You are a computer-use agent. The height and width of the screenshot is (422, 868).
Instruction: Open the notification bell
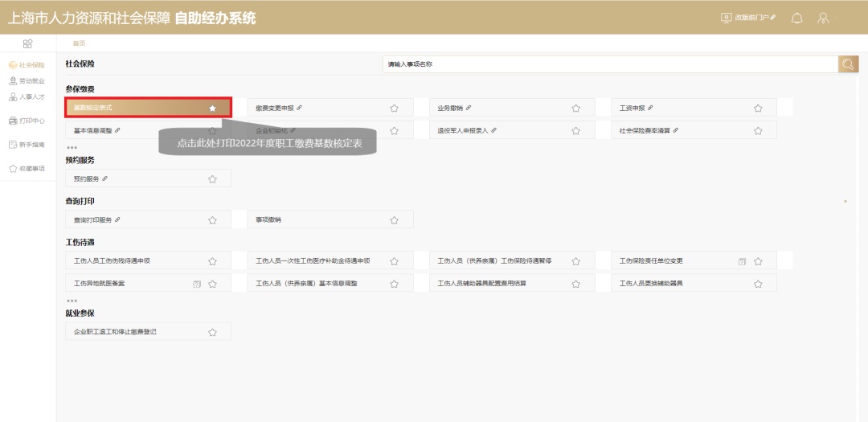796,18
